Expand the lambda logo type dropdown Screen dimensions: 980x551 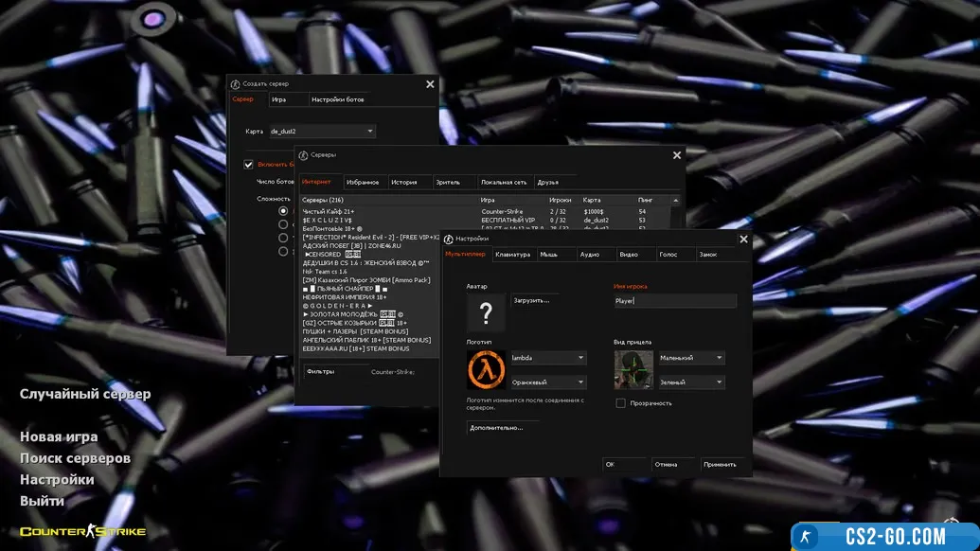(547, 358)
